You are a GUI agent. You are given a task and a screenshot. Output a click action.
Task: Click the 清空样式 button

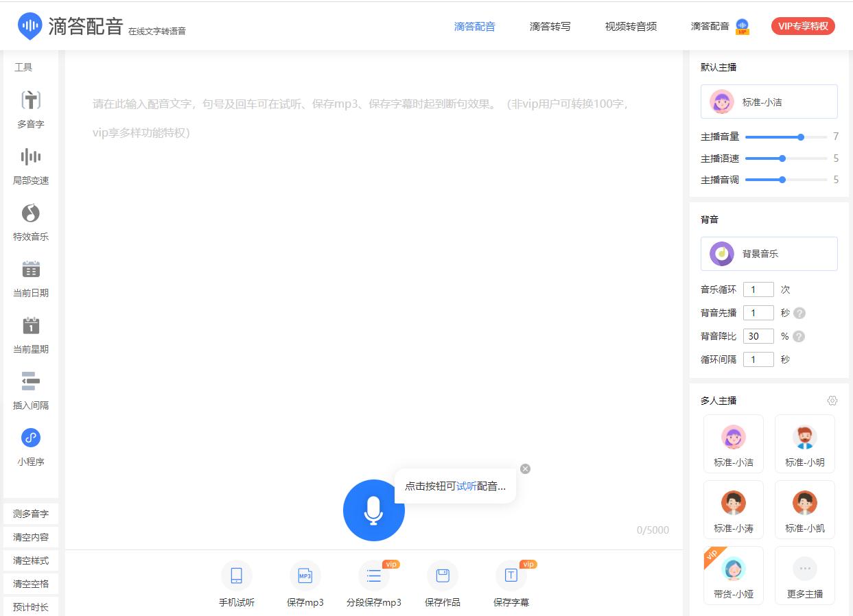(x=31, y=560)
